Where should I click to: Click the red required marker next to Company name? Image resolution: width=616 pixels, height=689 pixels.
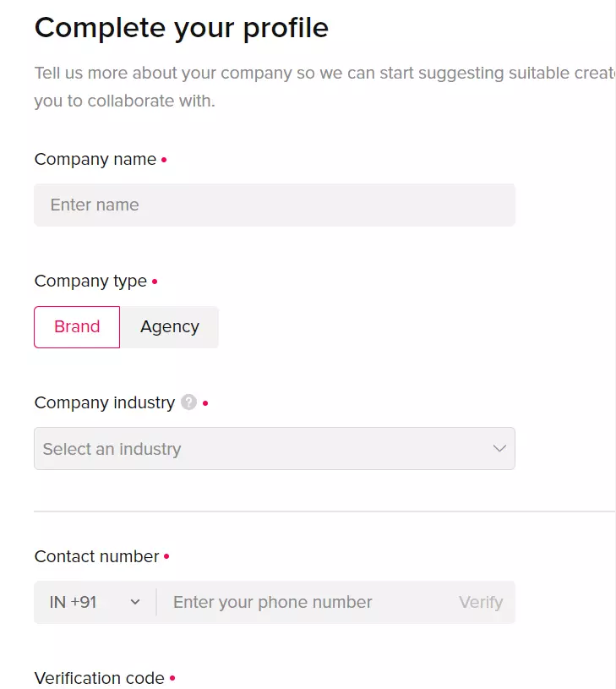[x=164, y=160]
